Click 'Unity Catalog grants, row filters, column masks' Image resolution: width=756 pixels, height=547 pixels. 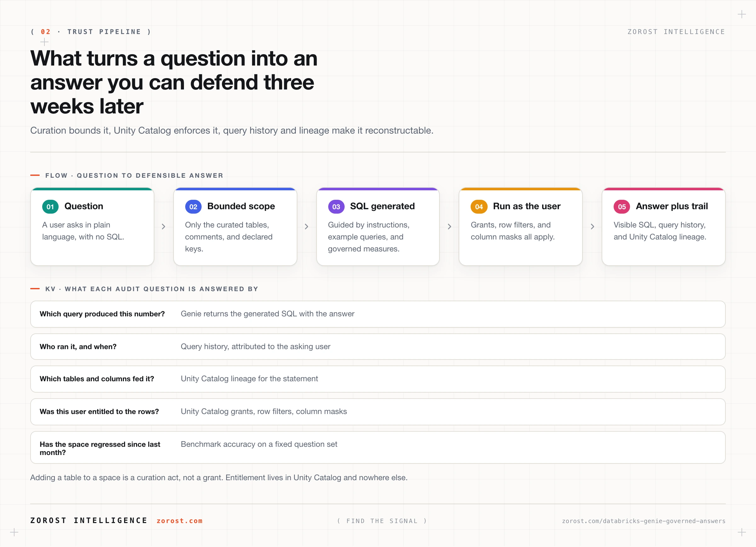(x=264, y=411)
